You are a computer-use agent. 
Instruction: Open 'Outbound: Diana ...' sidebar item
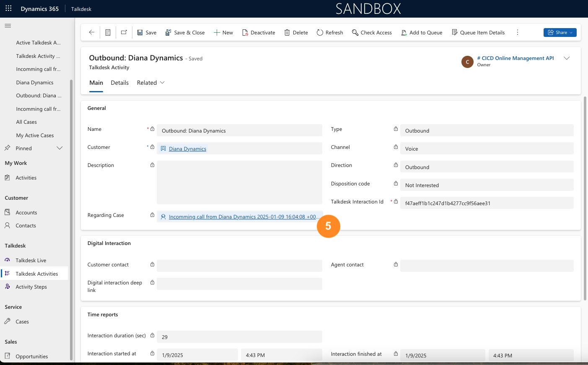click(39, 96)
